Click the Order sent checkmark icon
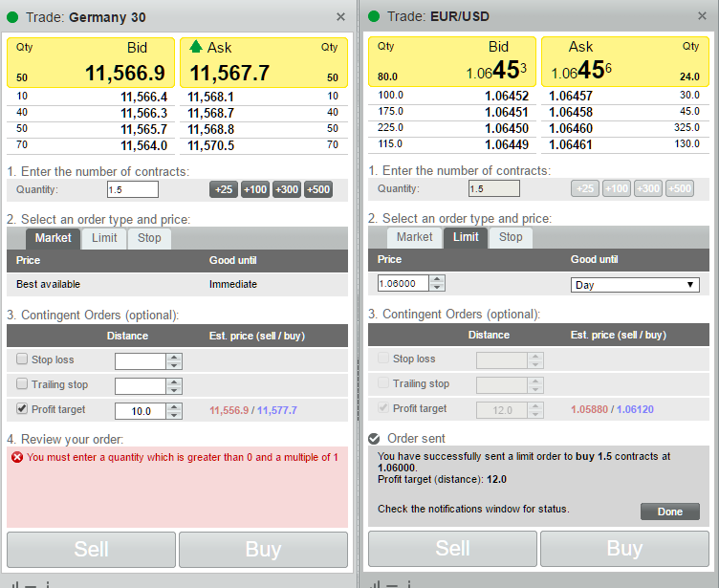This screenshot has height=588, width=719. (374, 439)
